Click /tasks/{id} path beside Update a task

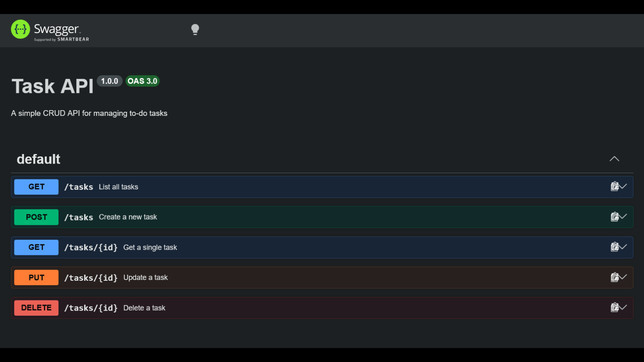91,278
